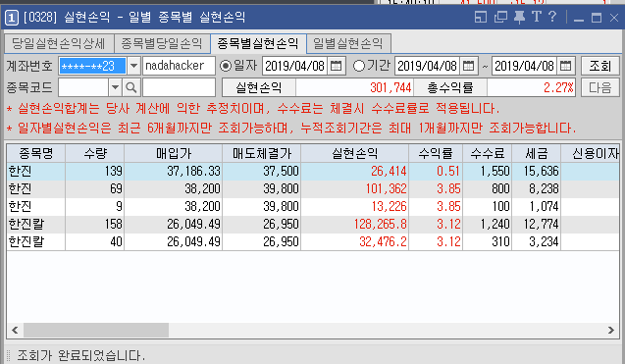Switch to 종목별당일손익 tab

click(162, 43)
